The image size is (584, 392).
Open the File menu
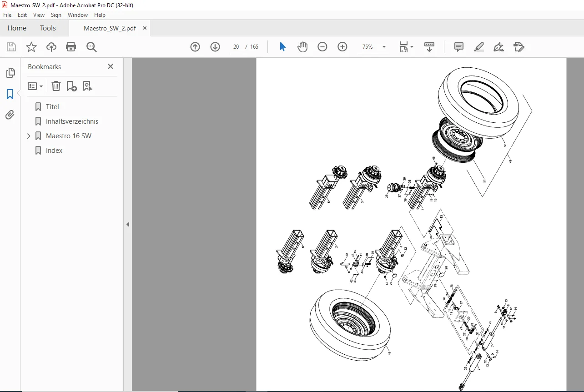tap(7, 15)
